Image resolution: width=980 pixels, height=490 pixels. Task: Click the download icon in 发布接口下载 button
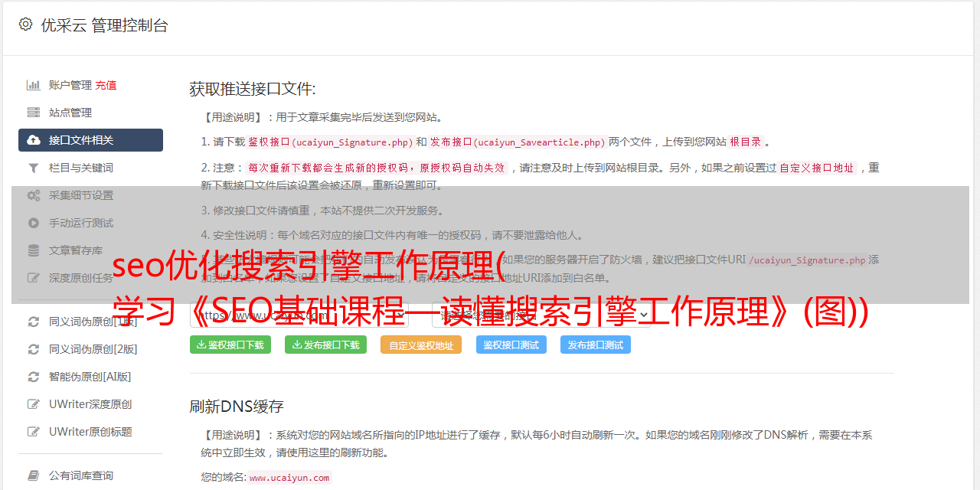click(296, 345)
